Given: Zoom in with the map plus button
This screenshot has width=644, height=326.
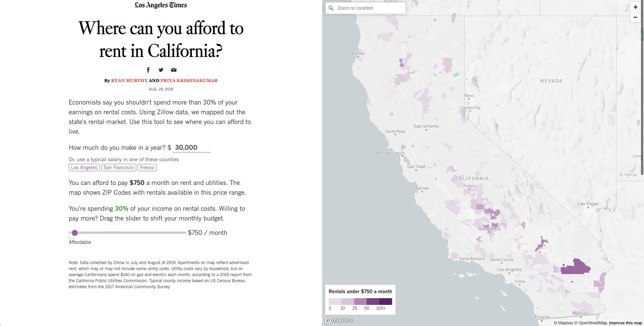Looking at the screenshot, I should pyautogui.click(x=635, y=7).
